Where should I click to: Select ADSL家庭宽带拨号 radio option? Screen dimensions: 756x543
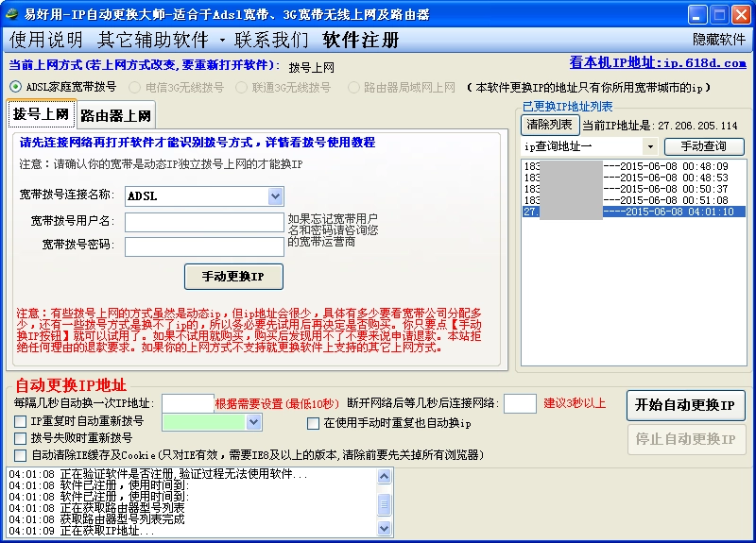pos(16,87)
